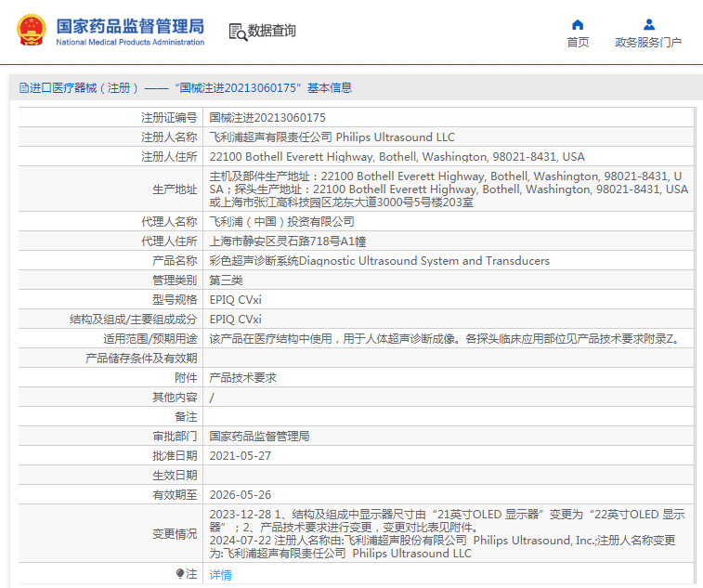Click 国家药品监督管理局 site title
The image size is (703, 588).
click(130, 26)
